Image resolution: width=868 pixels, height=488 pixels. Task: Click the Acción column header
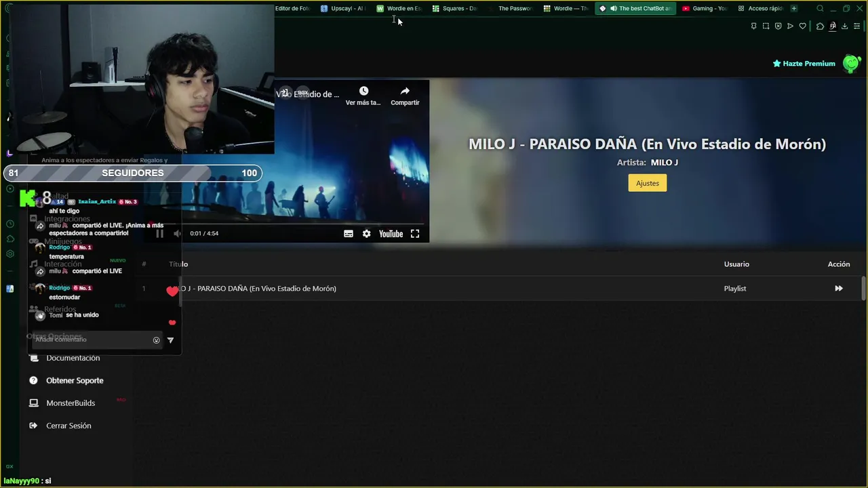pyautogui.click(x=839, y=264)
